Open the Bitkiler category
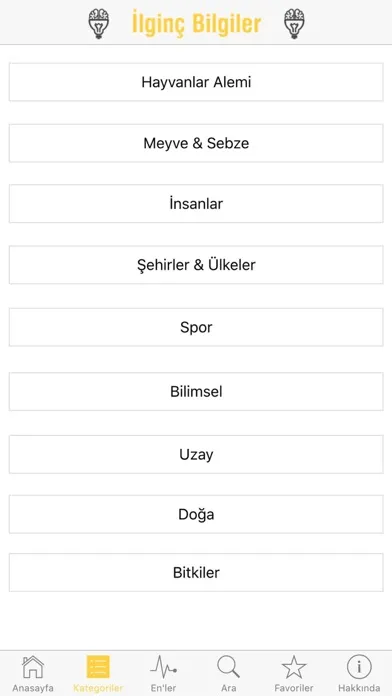The image size is (392, 696). (196, 573)
